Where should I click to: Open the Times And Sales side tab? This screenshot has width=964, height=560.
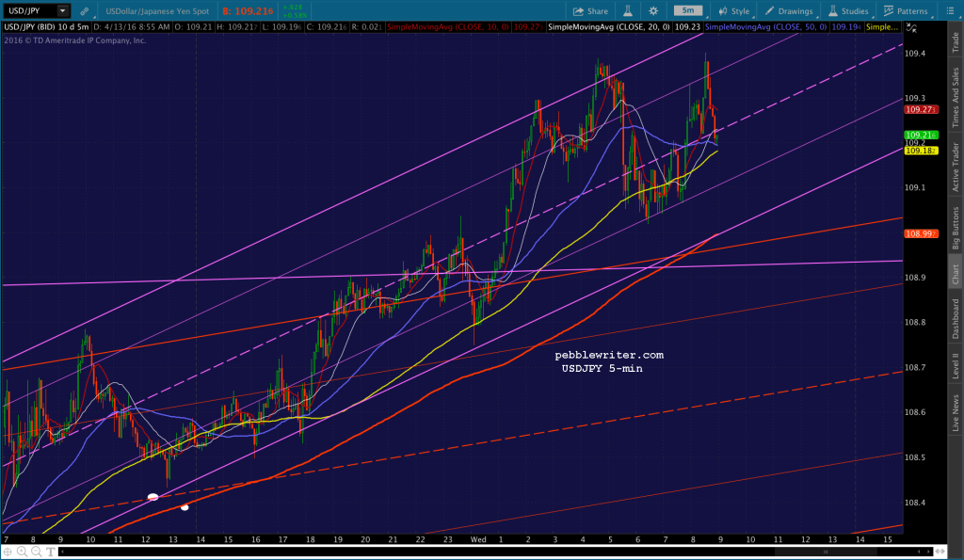[x=956, y=97]
